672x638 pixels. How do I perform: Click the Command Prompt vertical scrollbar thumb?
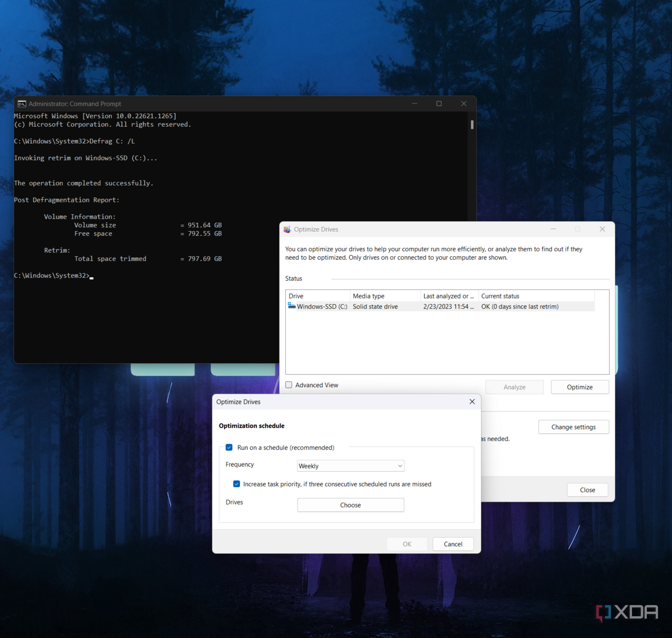[x=472, y=125]
